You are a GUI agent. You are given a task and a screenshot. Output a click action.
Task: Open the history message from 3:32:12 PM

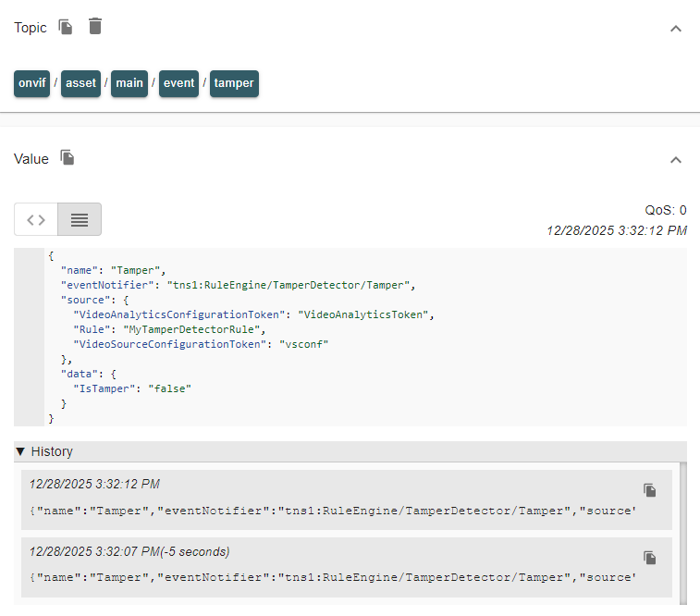click(333, 510)
